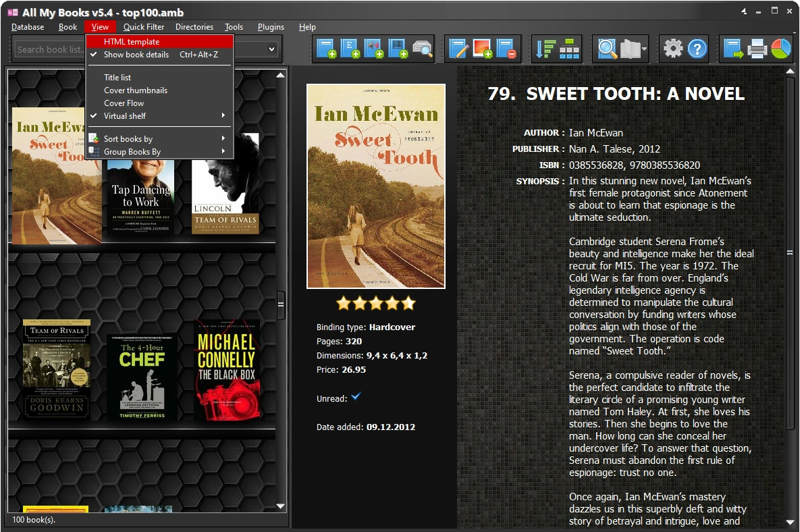Screen dimensions: 800x532
Task: Click the Export book icon
Action: tap(733, 49)
